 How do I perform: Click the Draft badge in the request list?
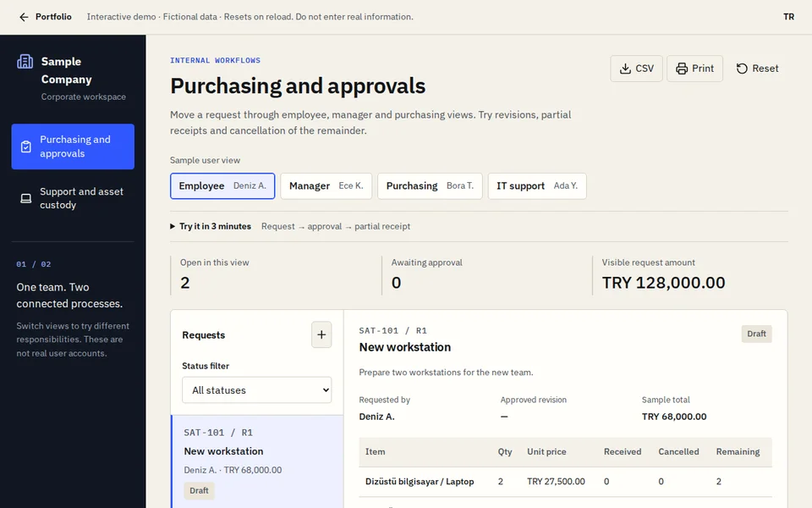(x=199, y=490)
